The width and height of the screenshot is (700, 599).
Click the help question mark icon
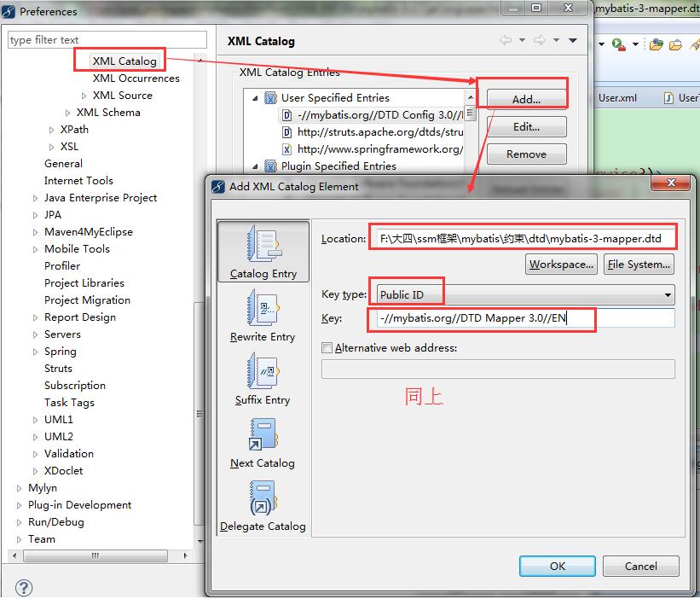click(23, 587)
